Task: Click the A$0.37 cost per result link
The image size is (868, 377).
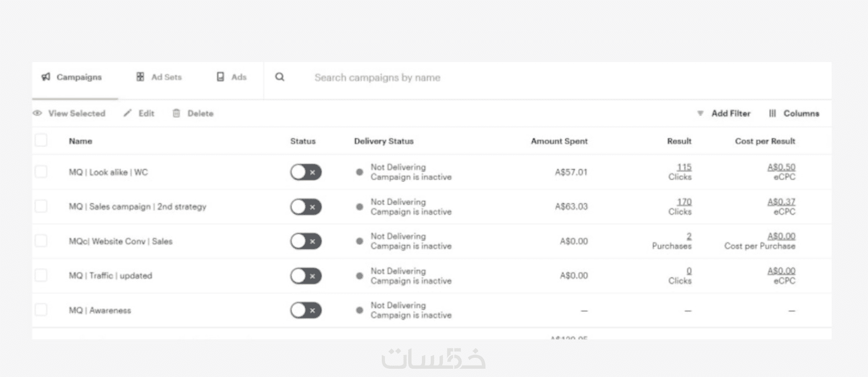Action: coord(781,202)
